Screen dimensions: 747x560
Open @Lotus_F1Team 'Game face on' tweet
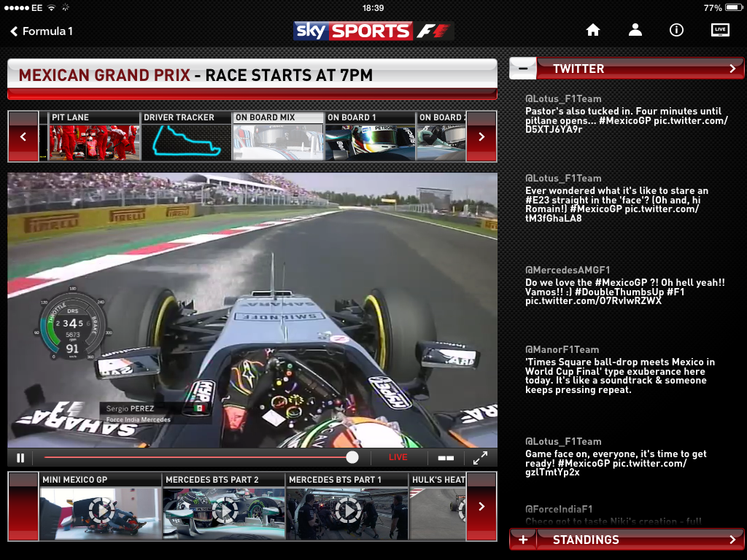click(x=616, y=456)
